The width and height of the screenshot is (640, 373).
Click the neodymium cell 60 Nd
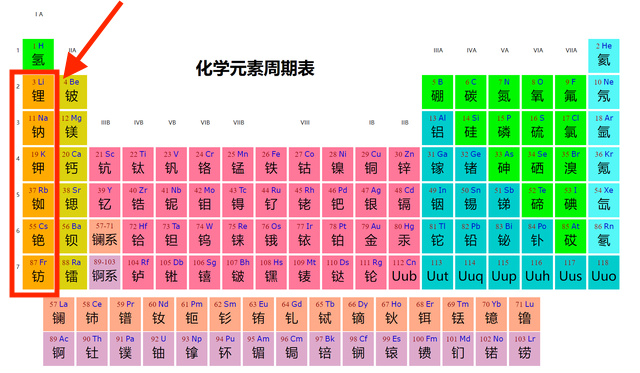(x=158, y=314)
